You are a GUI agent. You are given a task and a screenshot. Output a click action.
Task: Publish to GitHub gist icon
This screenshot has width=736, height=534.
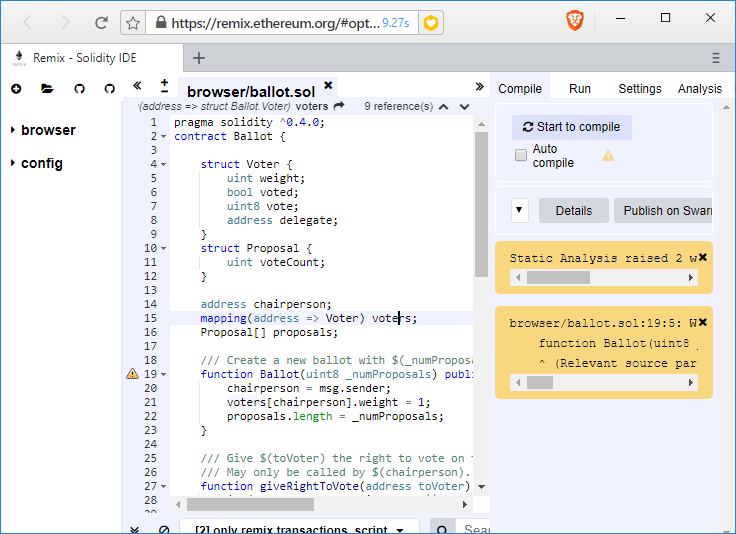tap(79, 89)
